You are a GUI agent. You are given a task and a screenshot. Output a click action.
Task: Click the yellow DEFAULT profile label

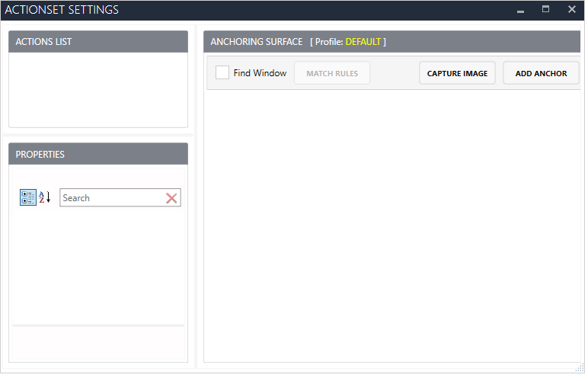[363, 42]
